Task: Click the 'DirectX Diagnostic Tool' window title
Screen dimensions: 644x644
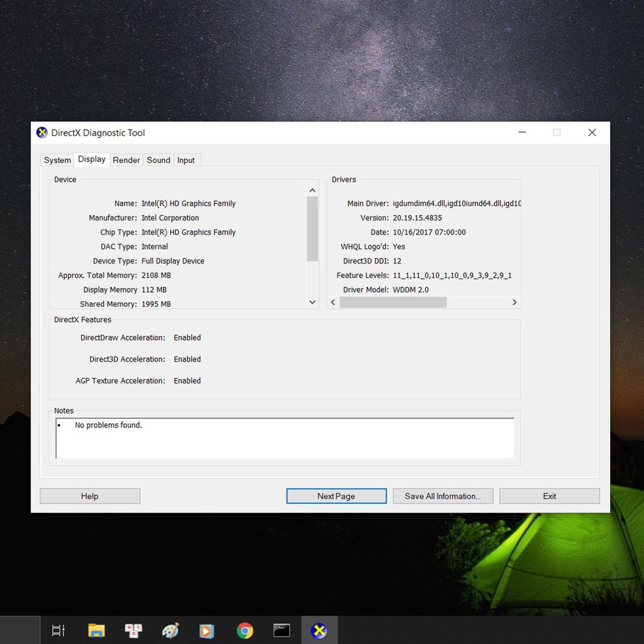Action: 98,133
